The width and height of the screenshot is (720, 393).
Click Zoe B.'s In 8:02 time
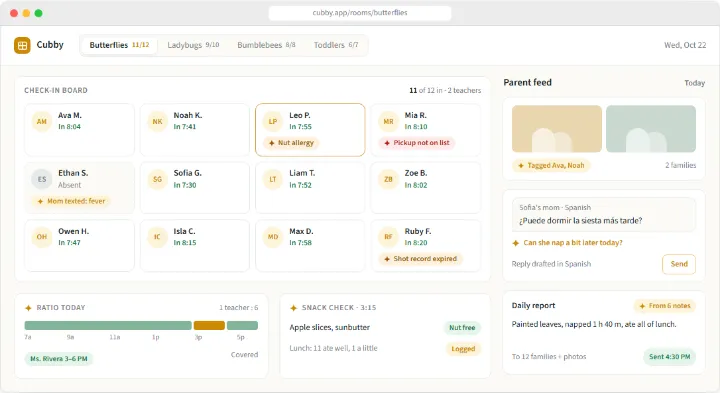tap(416, 185)
